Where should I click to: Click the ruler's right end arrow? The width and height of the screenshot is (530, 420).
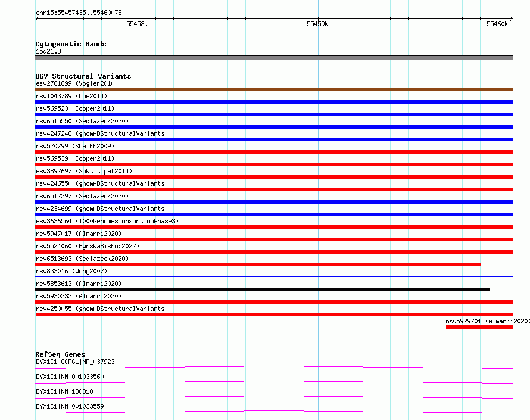pos(512,18)
